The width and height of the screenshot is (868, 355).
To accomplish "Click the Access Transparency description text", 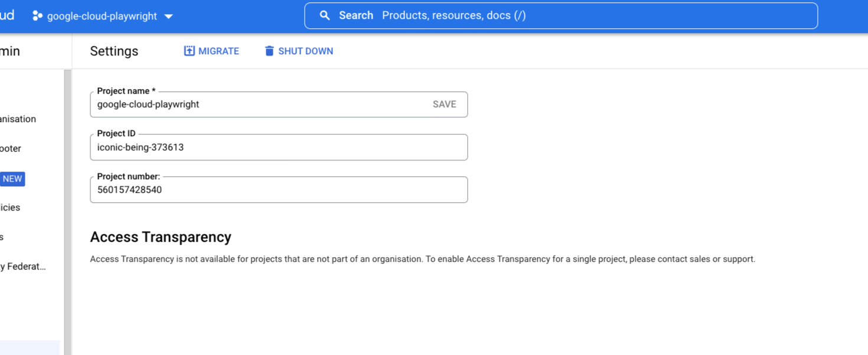I will (423, 259).
